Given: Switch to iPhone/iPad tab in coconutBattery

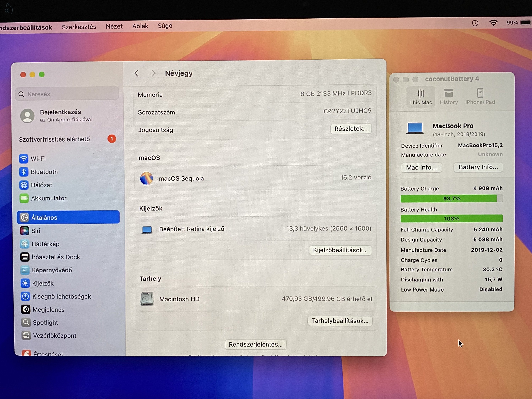Looking at the screenshot, I should point(480,97).
